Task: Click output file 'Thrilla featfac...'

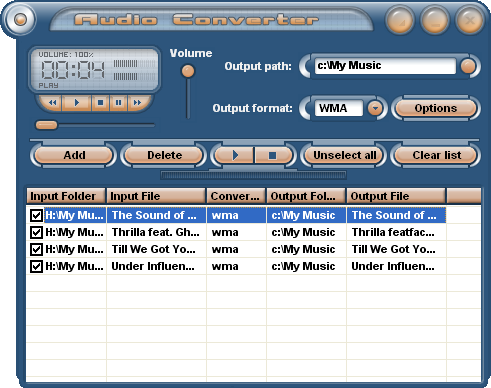Action: point(396,232)
